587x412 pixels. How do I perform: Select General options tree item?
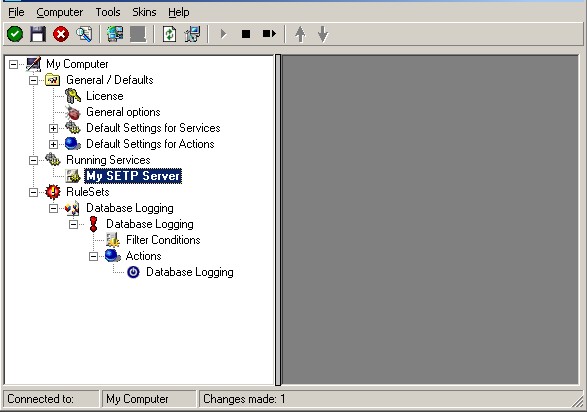123,112
